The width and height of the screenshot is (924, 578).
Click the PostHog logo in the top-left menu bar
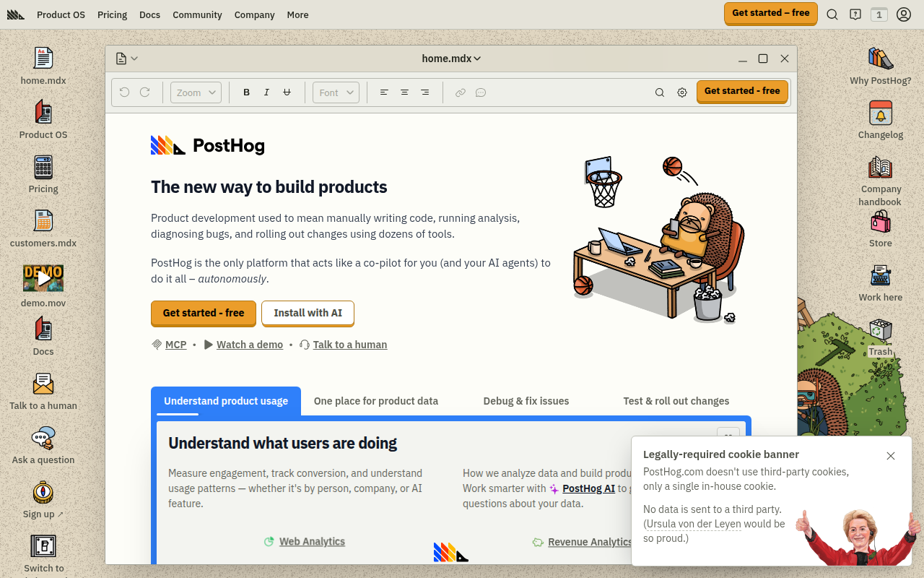coord(16,14)
